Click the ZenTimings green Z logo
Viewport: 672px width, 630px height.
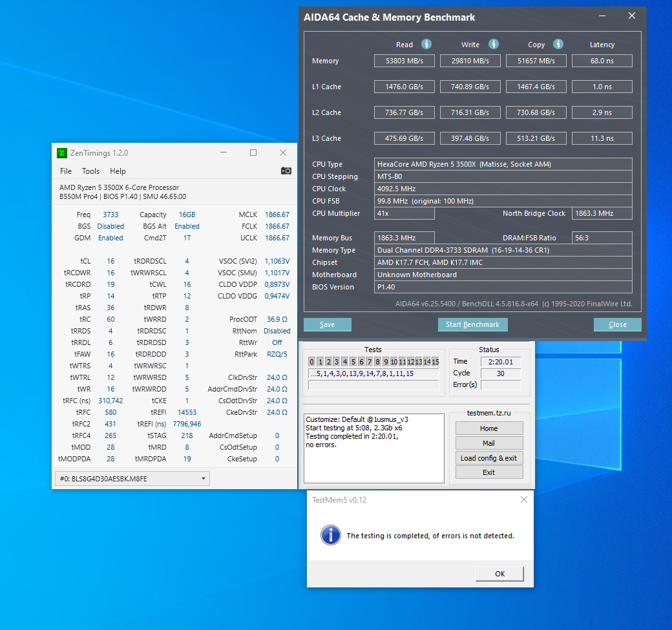coord(62,153)
